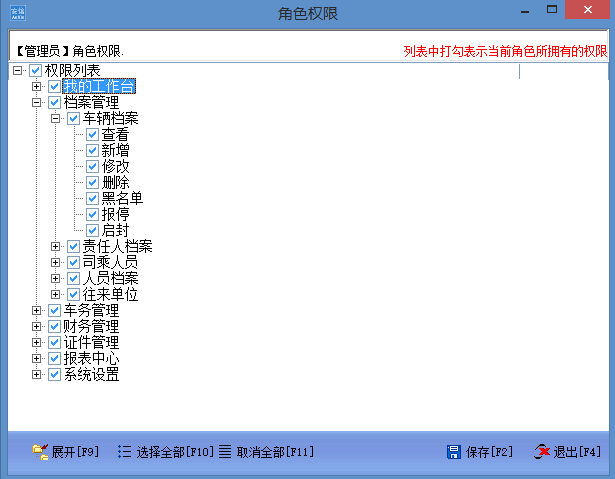Toggle the 证件管理 checkbox
Screen dimensions: 615x479
pos(55,342)
